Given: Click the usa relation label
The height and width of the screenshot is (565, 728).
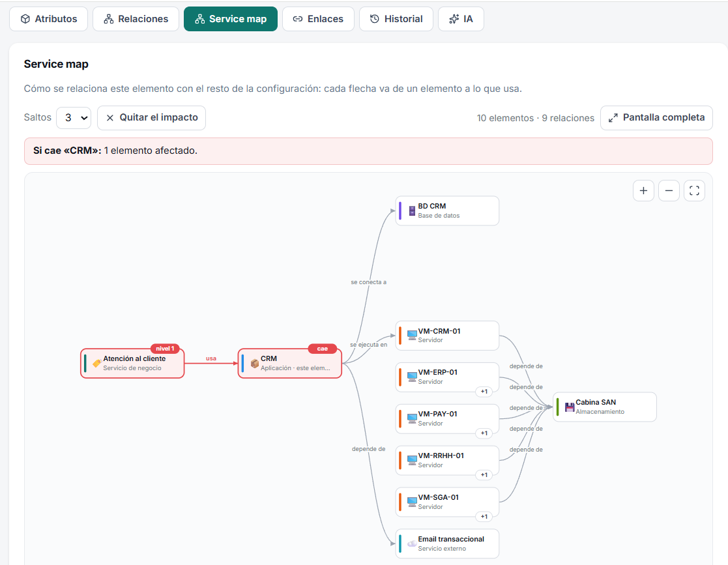Looking at the screenshot, I should [x=211, y=358].
